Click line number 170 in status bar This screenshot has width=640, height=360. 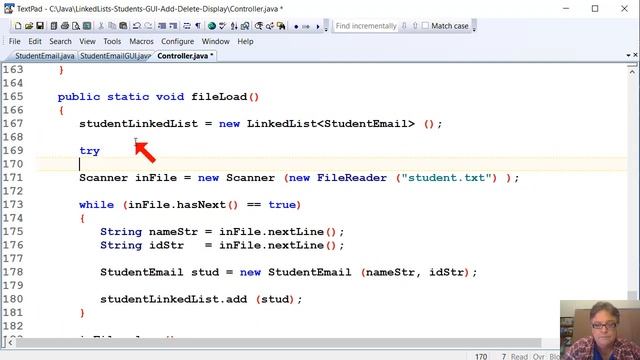481,356
